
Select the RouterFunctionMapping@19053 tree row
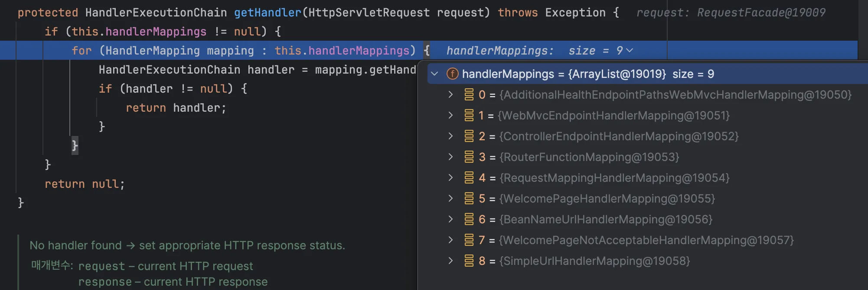589,157
